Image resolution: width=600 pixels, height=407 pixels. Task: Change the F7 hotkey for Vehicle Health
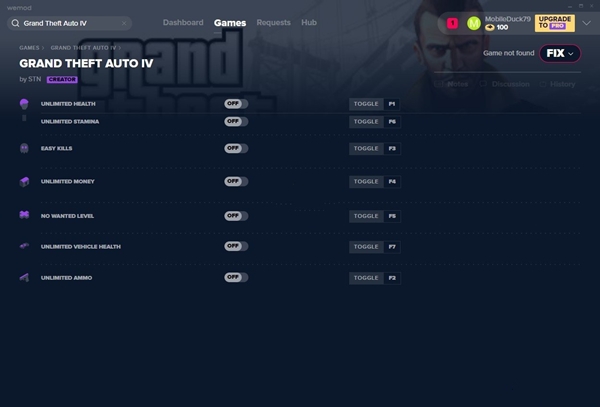pos(392,247)
